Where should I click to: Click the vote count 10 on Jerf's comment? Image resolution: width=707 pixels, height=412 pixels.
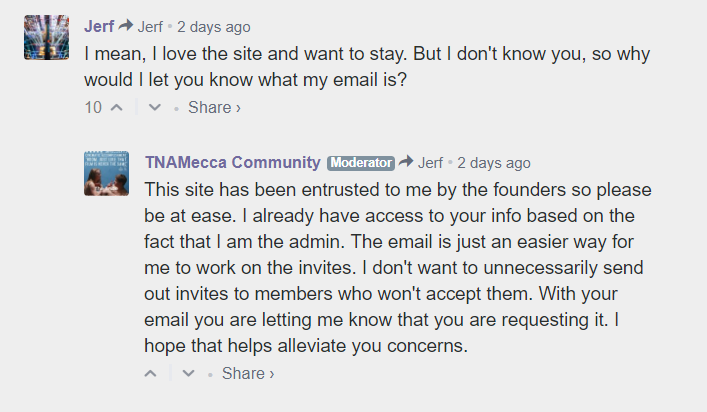[x=93, y=107]
